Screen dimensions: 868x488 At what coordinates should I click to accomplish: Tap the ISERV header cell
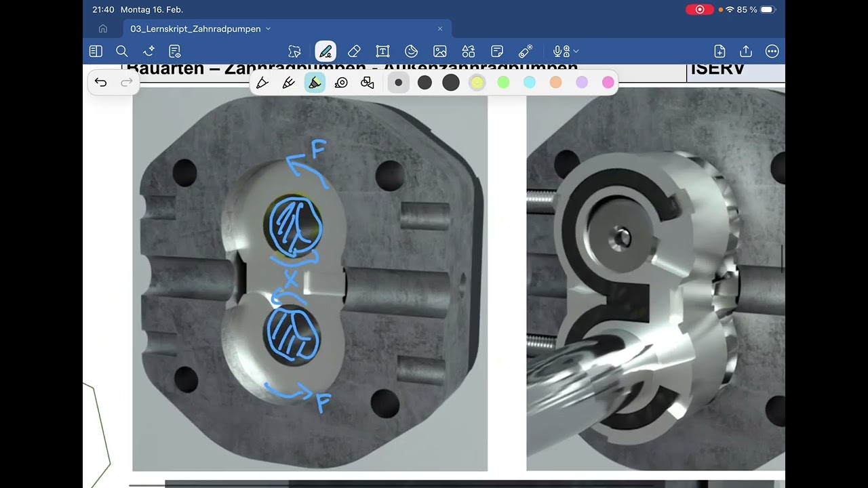tap(736, 72)
